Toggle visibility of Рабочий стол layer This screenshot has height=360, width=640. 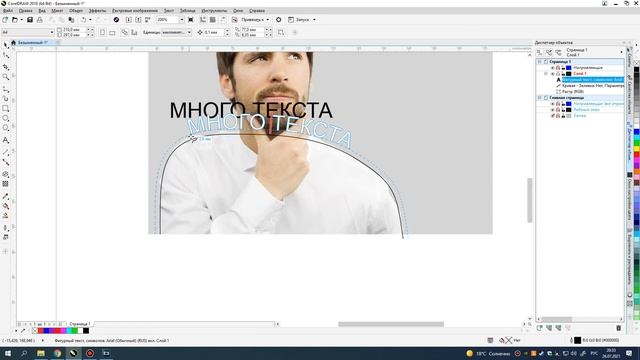[x=553, y=110]
